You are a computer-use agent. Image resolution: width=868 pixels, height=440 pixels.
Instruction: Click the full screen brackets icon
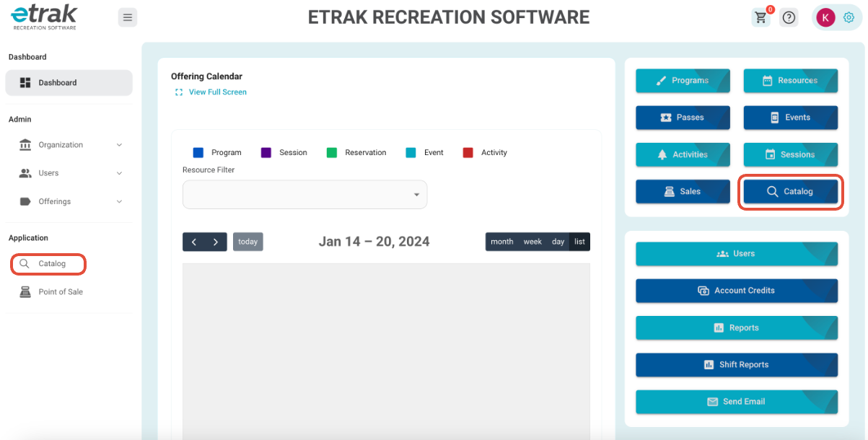coord(178,92)
